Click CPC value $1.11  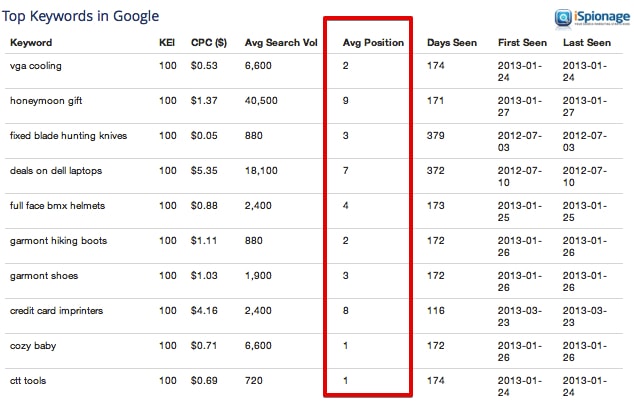click(x=204, y=241)
